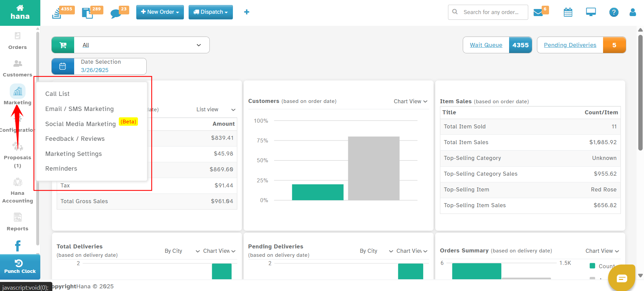
Task: Click Top-Selling Item Red Rose value
Action: [x=604, y=189]
